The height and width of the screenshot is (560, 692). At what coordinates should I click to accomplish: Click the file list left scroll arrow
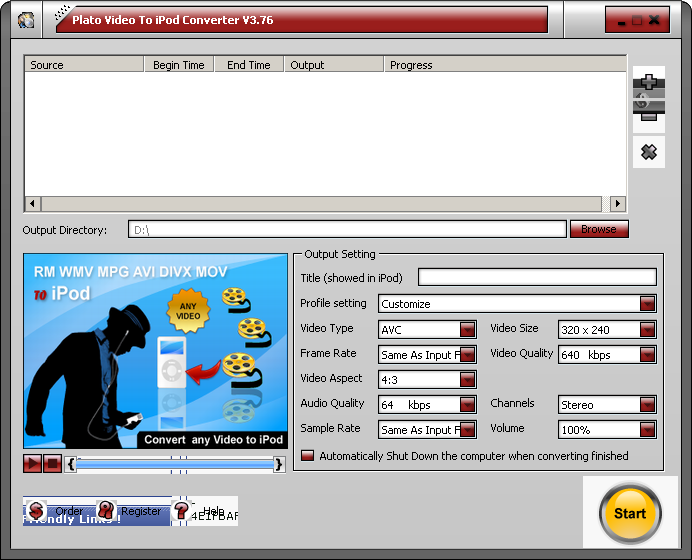click(32, 203)
